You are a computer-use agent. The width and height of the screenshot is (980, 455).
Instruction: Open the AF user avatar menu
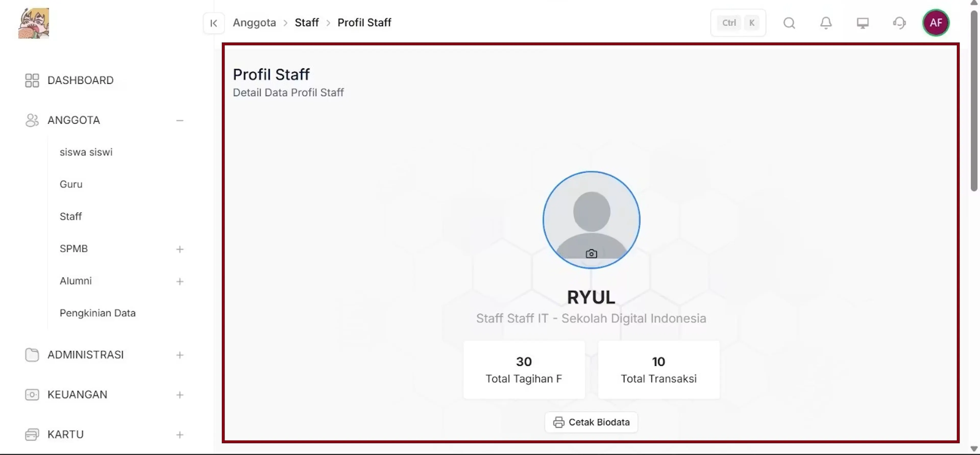(936, 23)
